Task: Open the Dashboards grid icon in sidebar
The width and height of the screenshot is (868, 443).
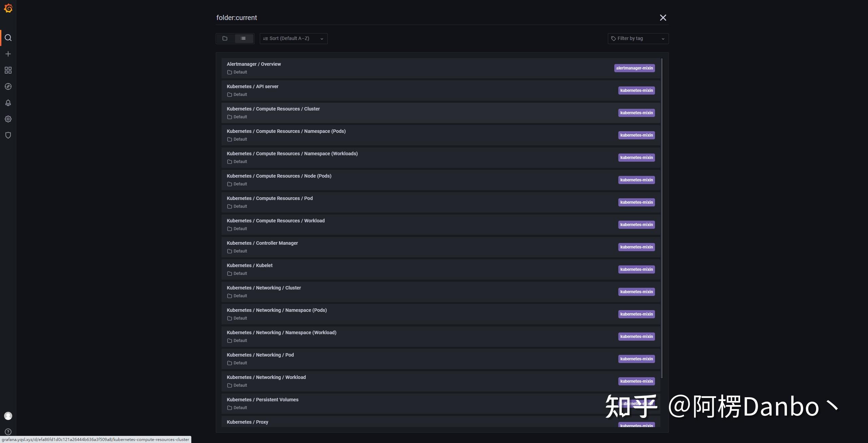Action: tap(8, 70)
